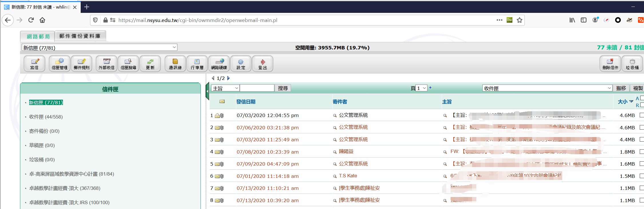644x209 pixels.
Task: Select highlighted 新信匣 (77/81) folder
Action: [x=46, y=103]
